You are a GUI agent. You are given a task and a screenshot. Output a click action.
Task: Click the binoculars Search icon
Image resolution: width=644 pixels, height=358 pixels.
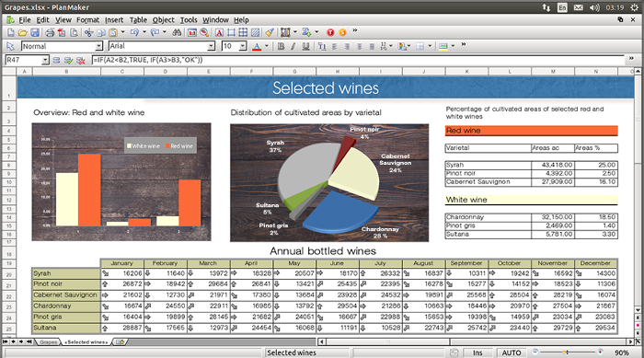pos(177,32)
